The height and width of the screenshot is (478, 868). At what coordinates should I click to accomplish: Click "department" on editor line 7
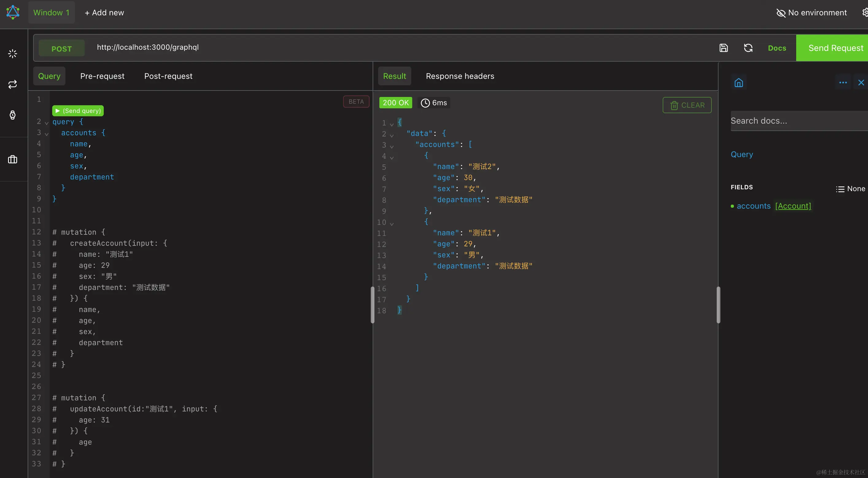tap(92, 177)
